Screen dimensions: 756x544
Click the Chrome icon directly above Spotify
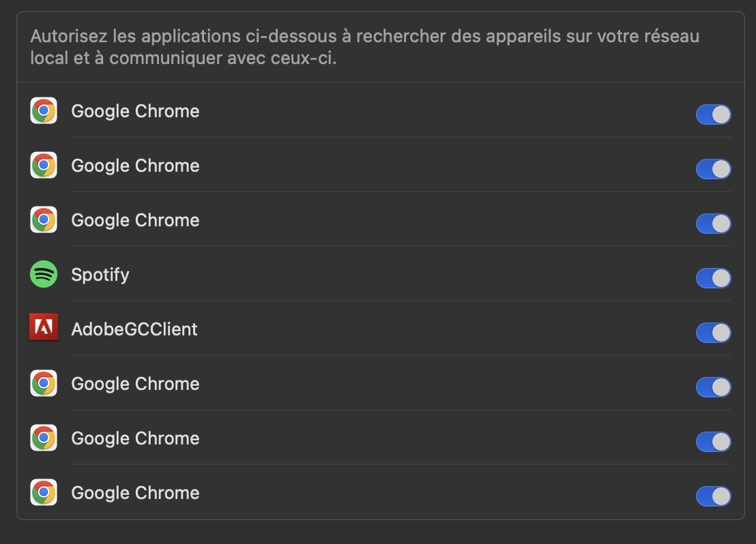point(44,220)
